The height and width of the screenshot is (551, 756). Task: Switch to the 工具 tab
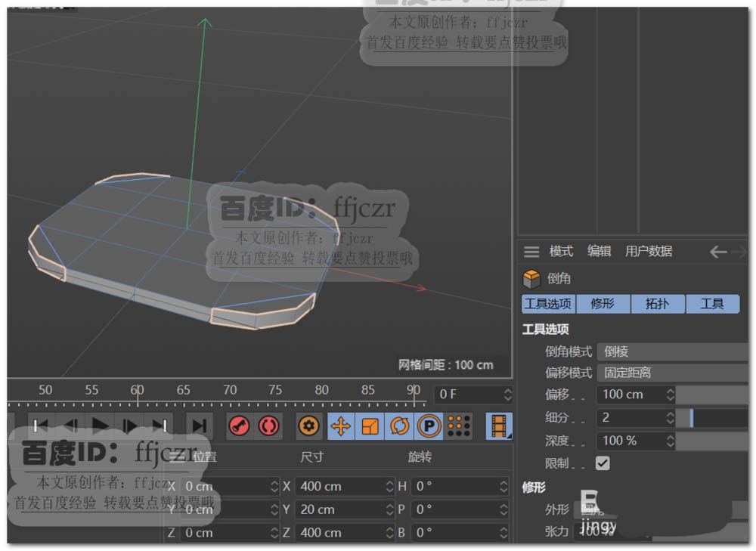(x=712, y=304)
